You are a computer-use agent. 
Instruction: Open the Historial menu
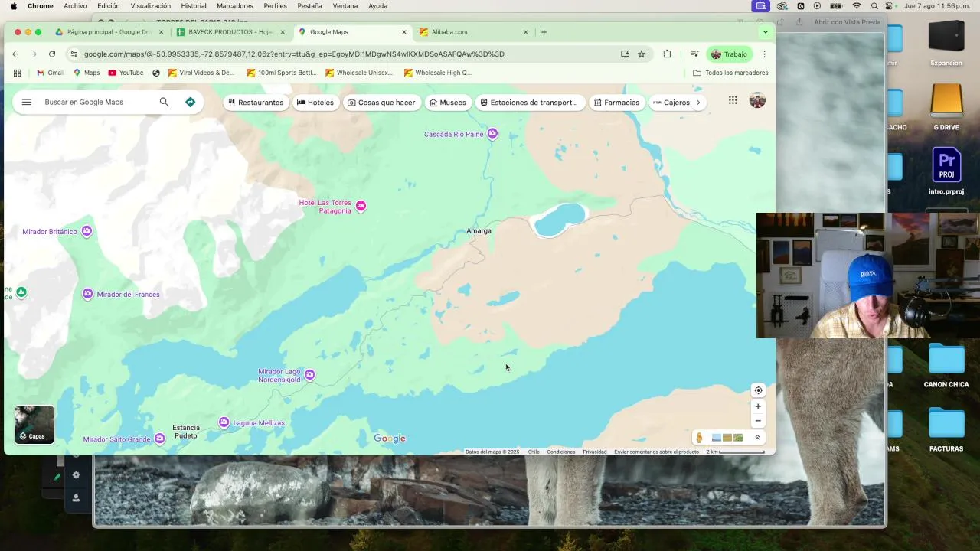[x=194, y=5]
